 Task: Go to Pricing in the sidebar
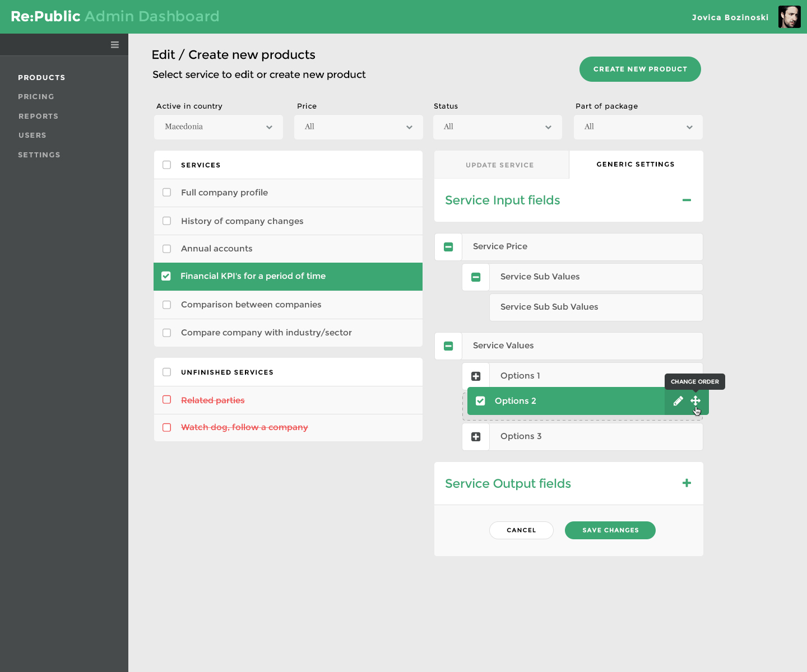point(36,97)
